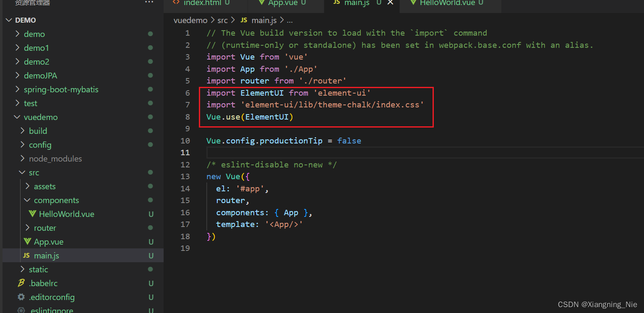Click "template: '<App/>'" on line 17
The image size is (644, 313).
259,224
